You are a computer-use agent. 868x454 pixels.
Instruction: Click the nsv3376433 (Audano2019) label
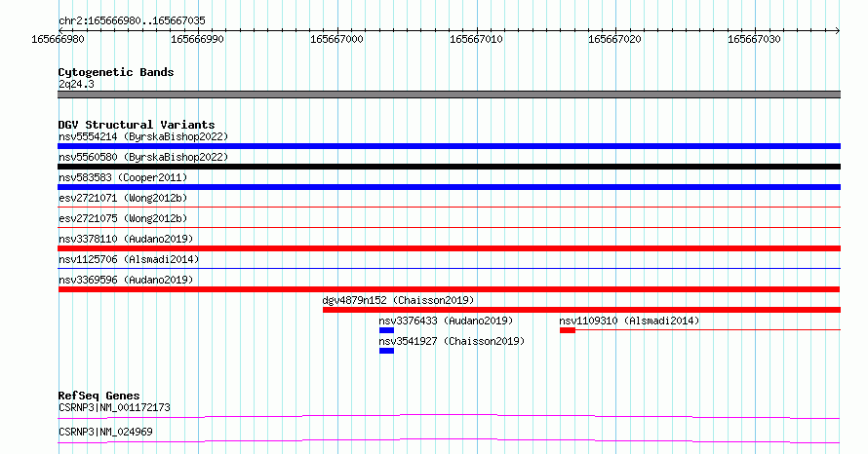coord(446,321)
